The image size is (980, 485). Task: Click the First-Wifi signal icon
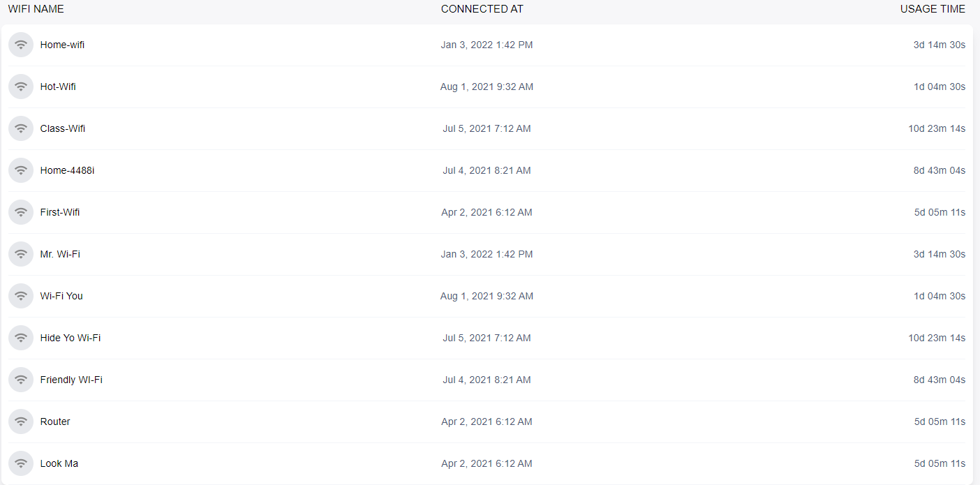[x=21, y=211]
